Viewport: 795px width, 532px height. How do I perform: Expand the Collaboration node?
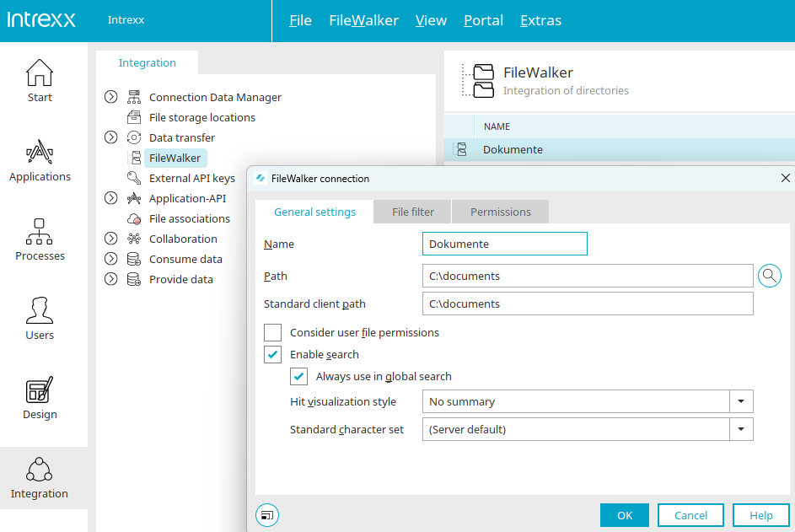click(x=111, y=239)
